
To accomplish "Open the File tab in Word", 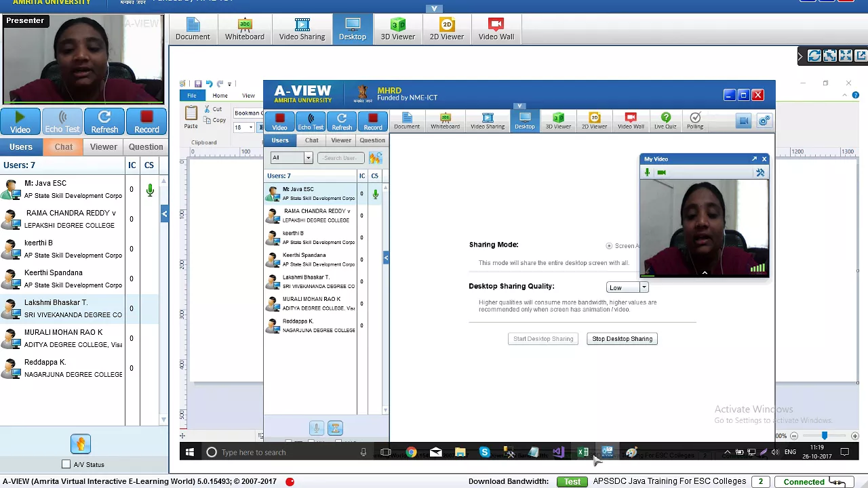I will point(192,96).
